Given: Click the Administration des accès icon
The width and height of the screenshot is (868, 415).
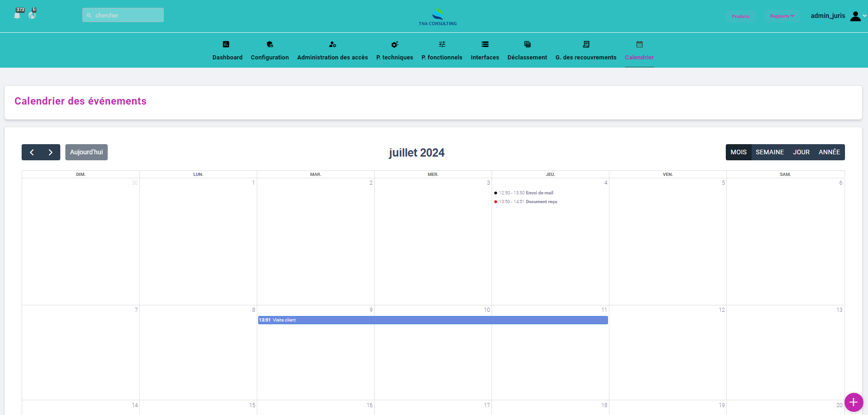Looking at the screenshot, I should tap(332, 44).
